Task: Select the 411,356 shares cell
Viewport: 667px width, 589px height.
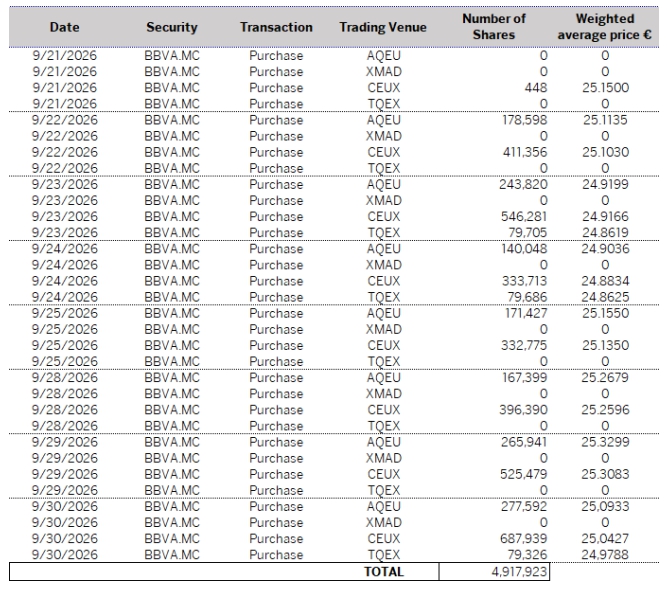Action: click(x=524, y=152)
